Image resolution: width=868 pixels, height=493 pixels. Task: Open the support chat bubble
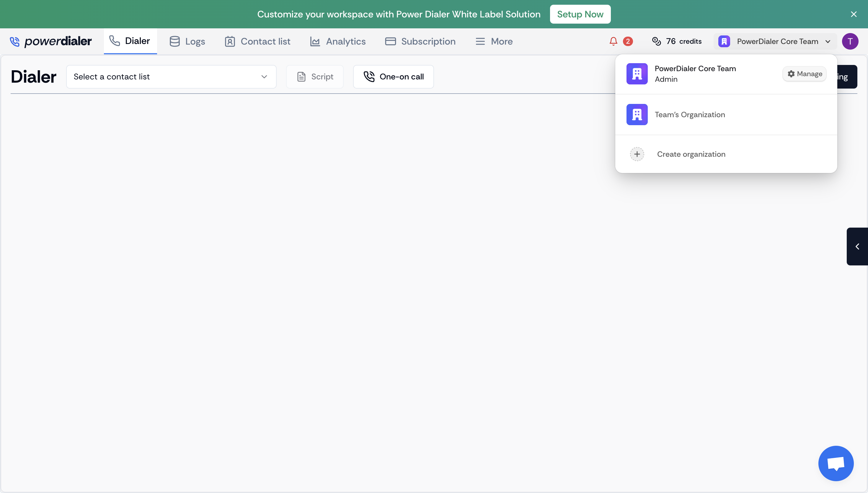pos(836,463)
